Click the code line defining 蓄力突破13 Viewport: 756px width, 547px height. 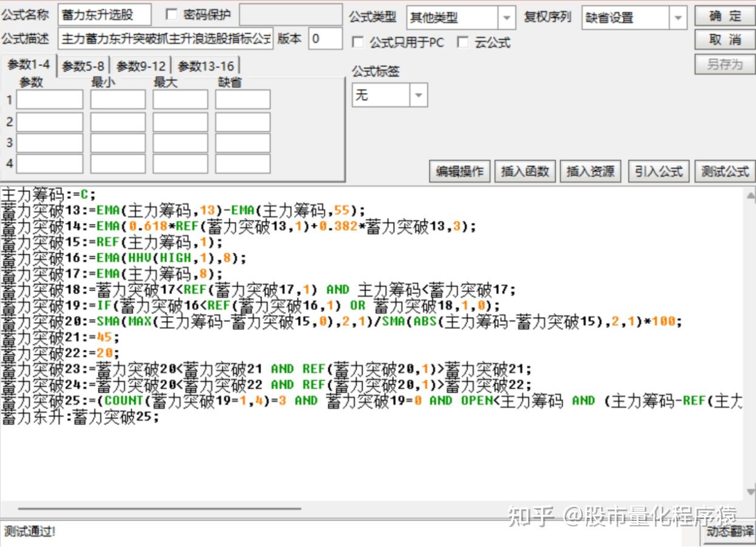click(183, 210)
